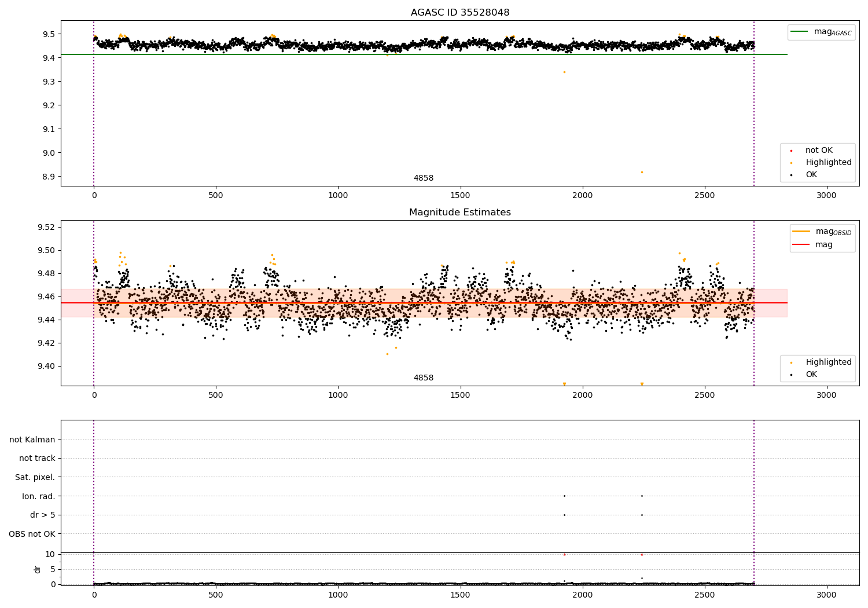868x608 pixels.
Task: Click the 'Magnitude Estimates' title
Action: click(x=460, y=213)
